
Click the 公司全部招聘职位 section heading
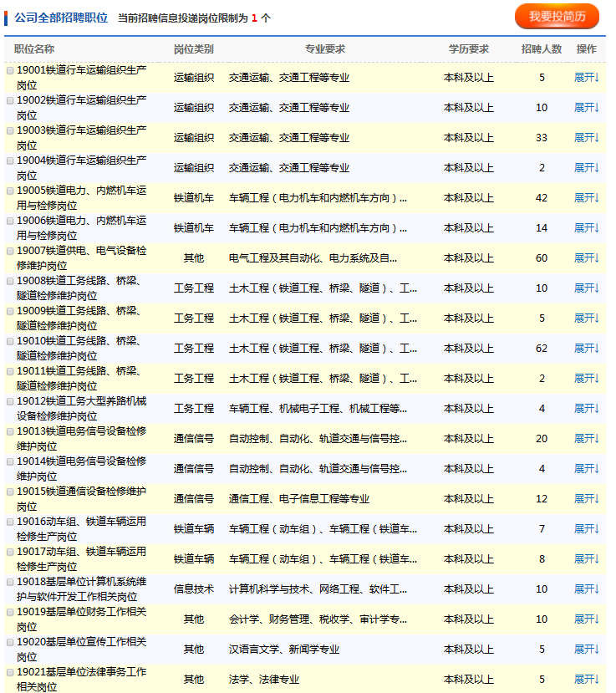[61, 18]
